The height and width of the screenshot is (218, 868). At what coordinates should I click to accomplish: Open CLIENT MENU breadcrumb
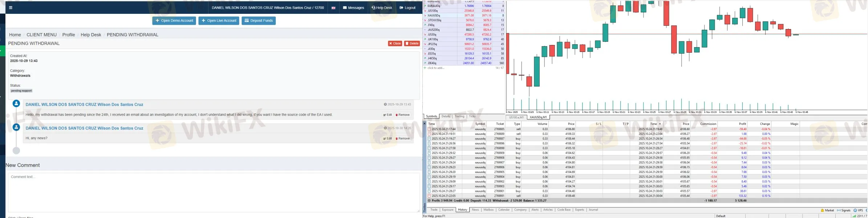[x=41, y=35]
